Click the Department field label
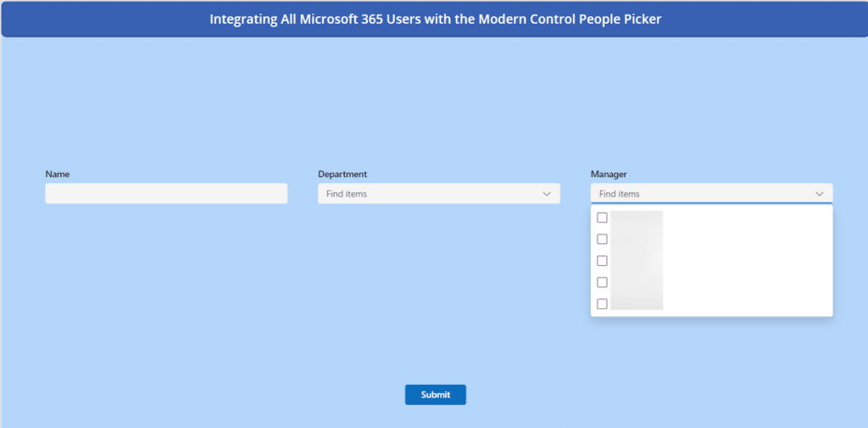The image size is (868, 428). (342, 174)
